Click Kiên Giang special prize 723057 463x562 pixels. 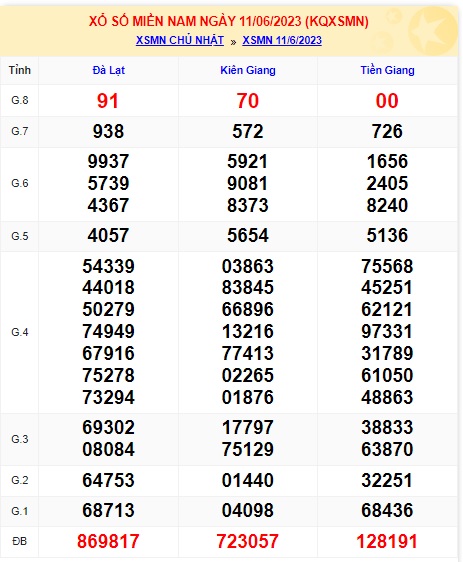pos(247,541)
